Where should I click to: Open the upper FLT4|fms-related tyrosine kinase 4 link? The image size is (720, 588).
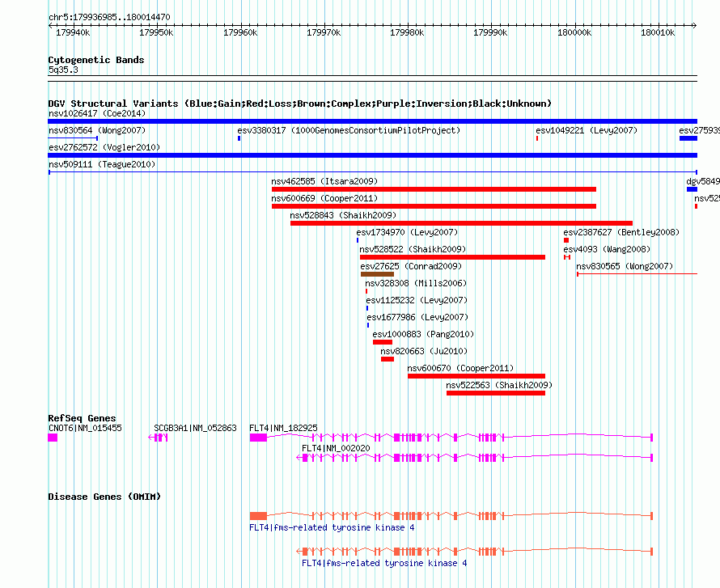coord(332,527)
